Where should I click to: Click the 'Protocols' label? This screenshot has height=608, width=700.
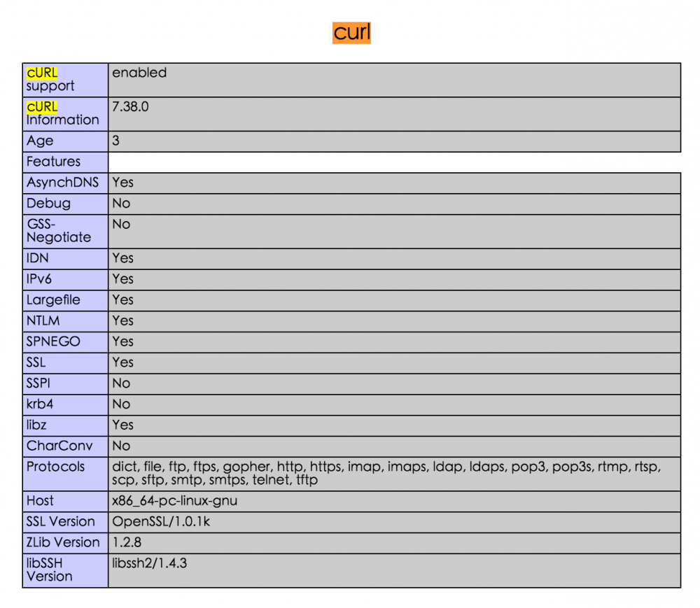[x=55, y=467]
